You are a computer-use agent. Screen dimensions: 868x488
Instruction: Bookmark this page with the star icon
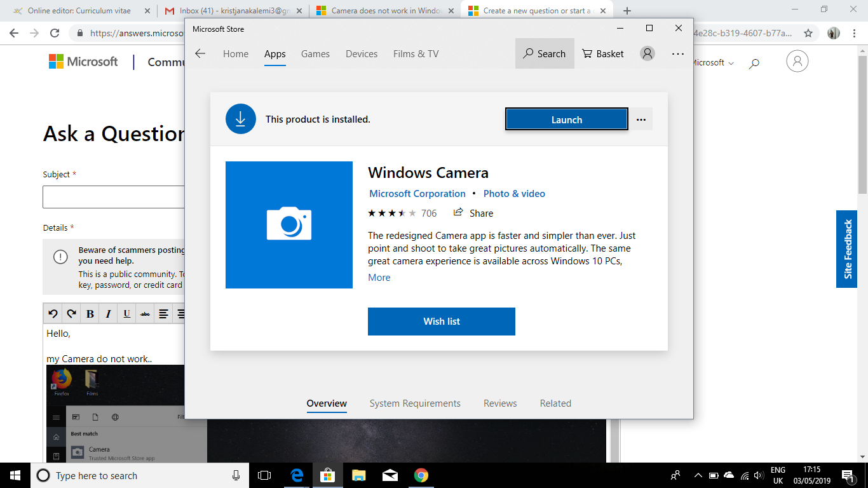pyautogui.click(x=808, y=33)
